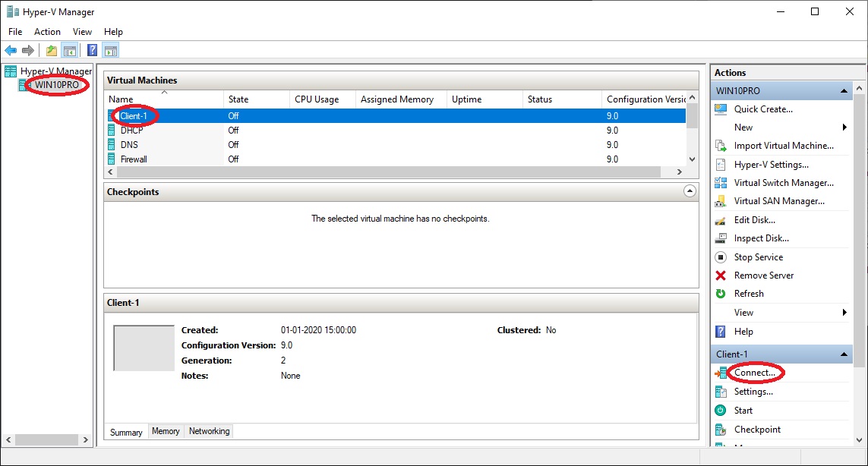Click the Up one level folder icon

point(52,51)
